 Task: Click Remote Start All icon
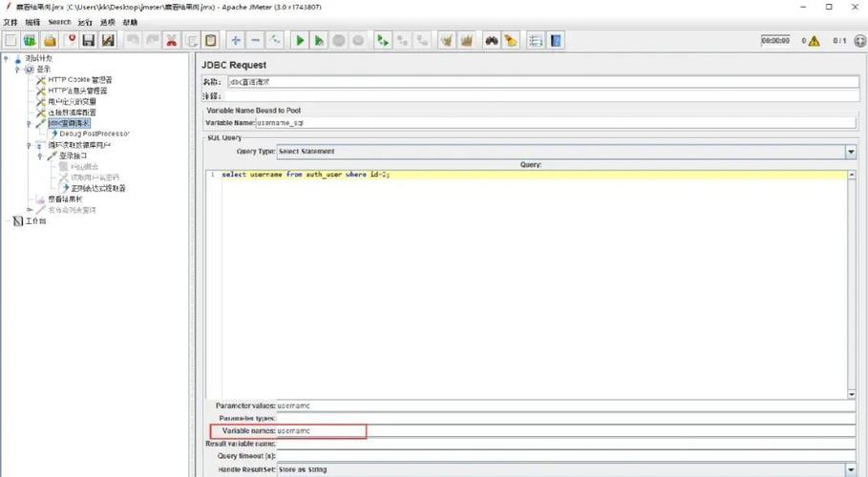click(383, 40)
